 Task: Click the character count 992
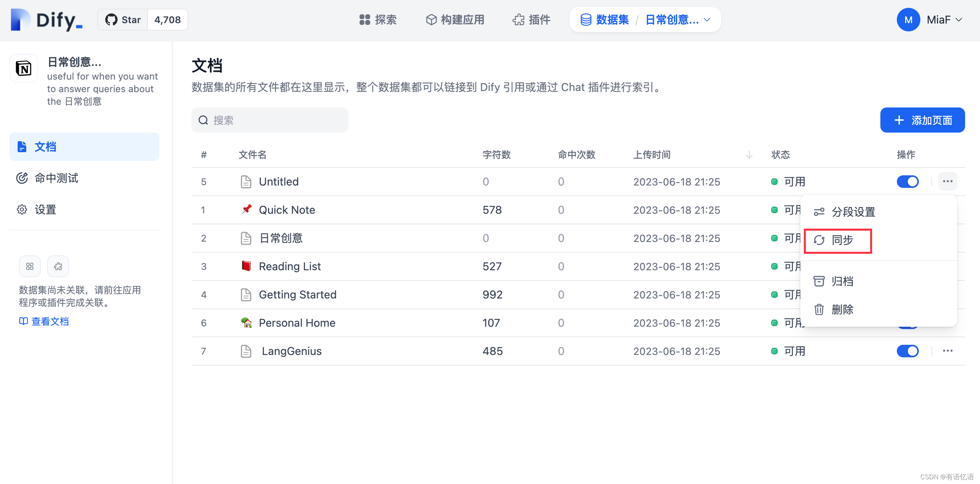pos(492,295)
